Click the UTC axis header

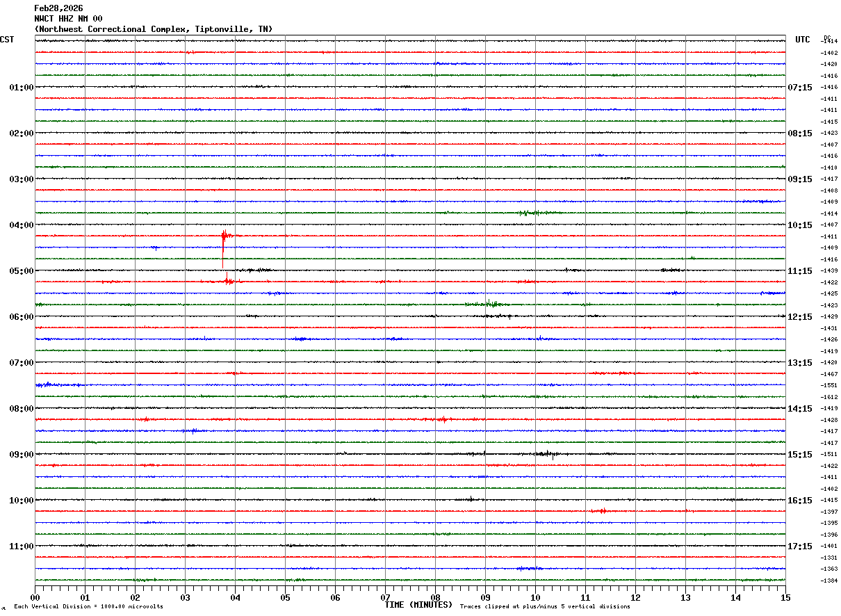coord(803,40)
